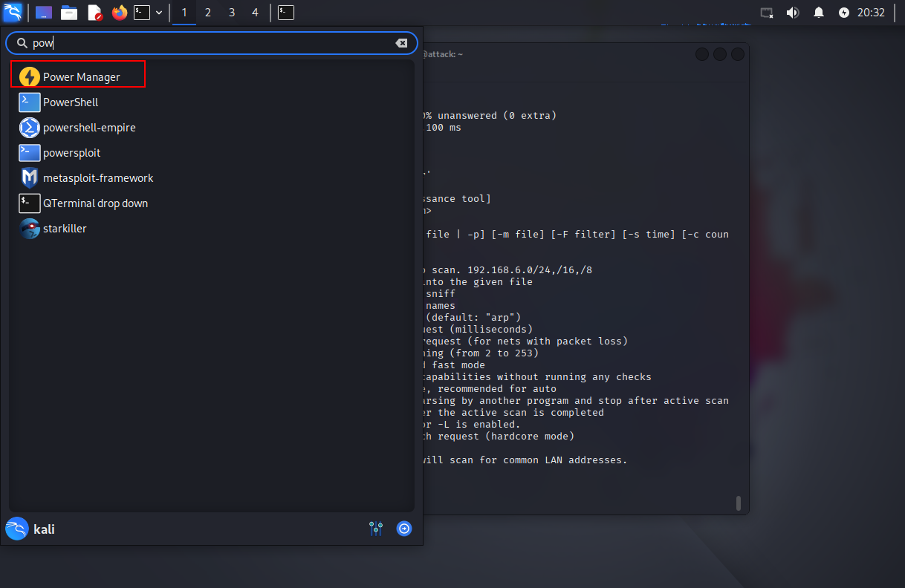
Task: Click the powershell-empire sigma icon
Action: 29,127
